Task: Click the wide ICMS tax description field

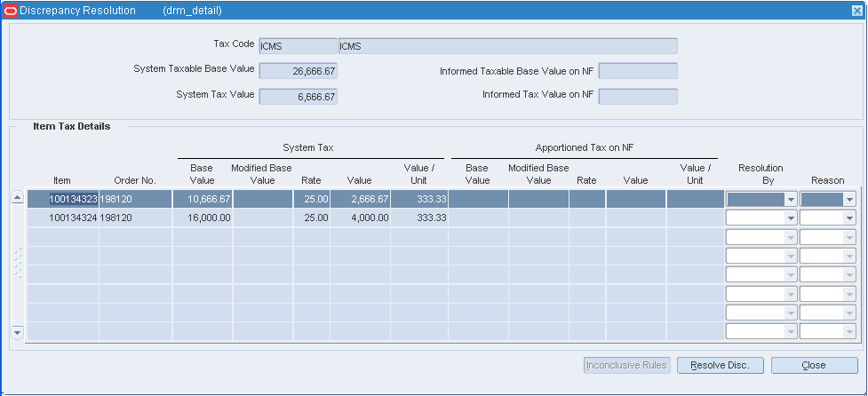Action: [x=507, y=46]
